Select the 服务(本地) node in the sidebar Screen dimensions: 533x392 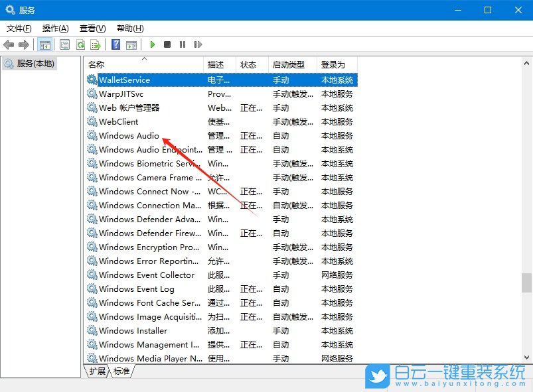33,64
